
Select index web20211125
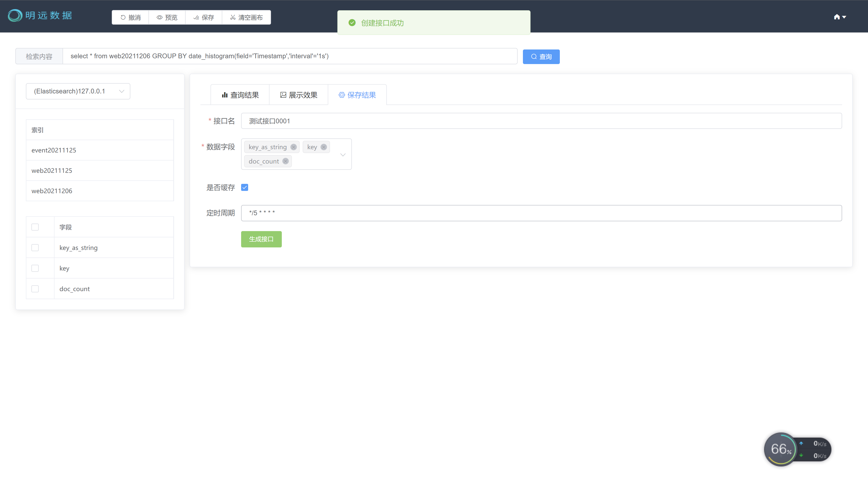click(x=100, y=170)
